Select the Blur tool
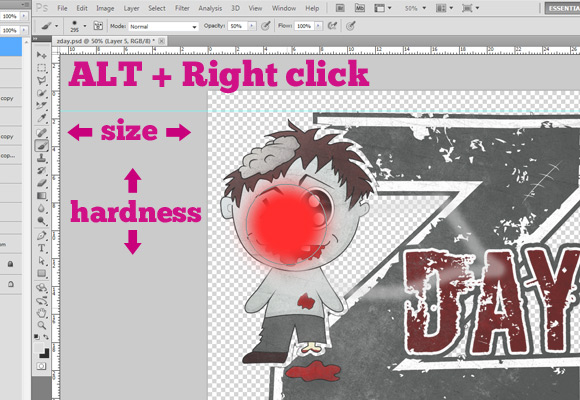The width and height of the screenshot is (580, 400). coord(41,208)
